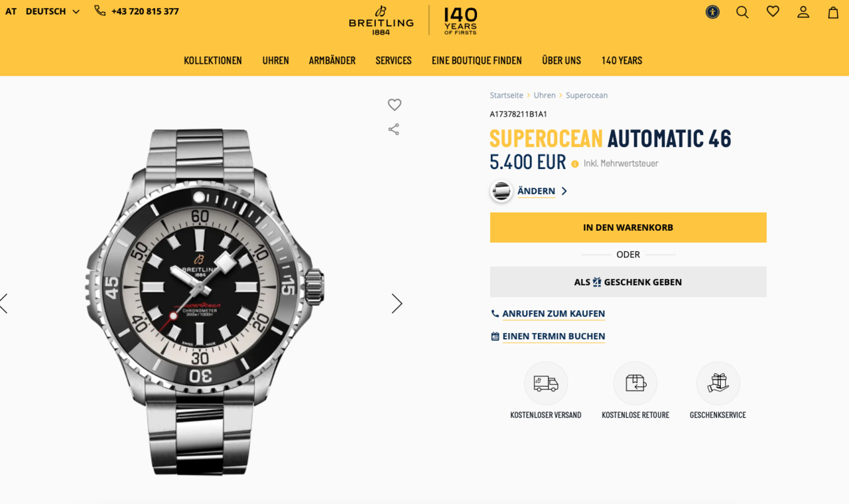Expand the Deutsch language dropdown
The height and width of the screenshot is (504, 849).
[52, 11]
